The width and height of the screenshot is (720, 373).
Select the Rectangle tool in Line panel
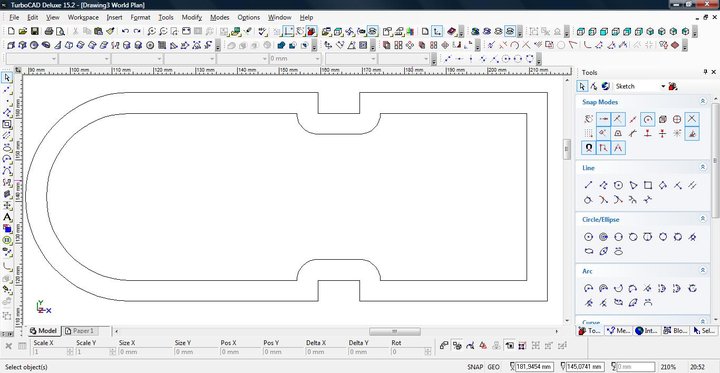tap(648, 185)
